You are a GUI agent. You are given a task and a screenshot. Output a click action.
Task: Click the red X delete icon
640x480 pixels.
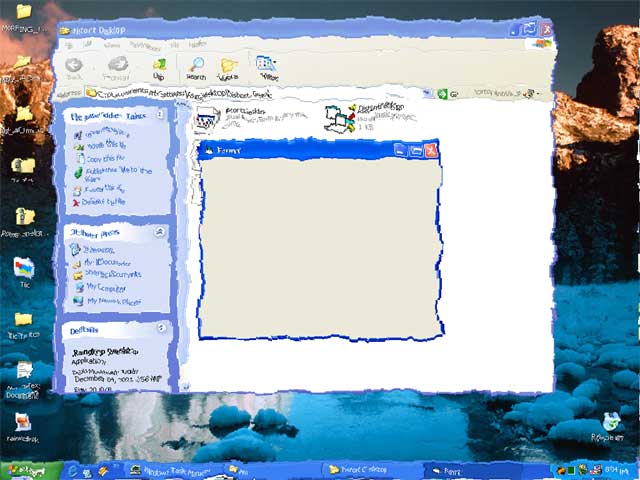point(76,202)
